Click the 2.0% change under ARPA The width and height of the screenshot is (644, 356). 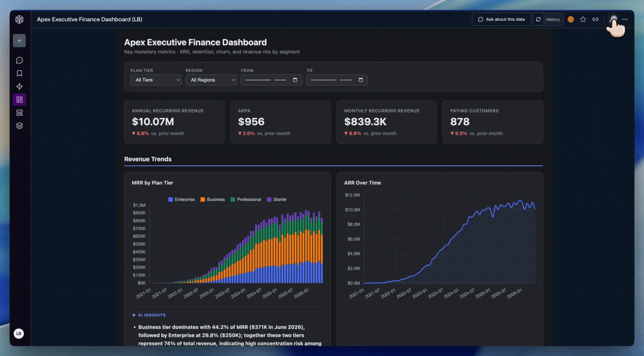pyautogui.click(x=247, y=133)
